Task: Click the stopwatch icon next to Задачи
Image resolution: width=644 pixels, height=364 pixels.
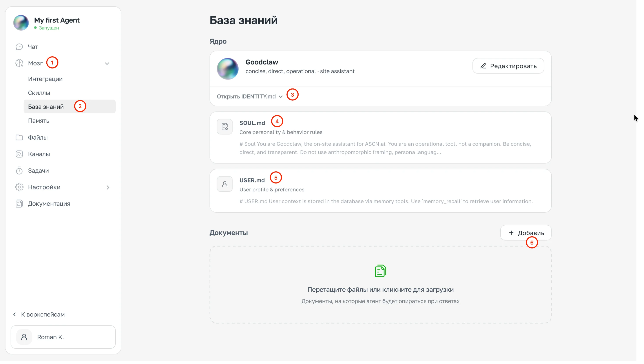Action: click(x=19, y=171)
